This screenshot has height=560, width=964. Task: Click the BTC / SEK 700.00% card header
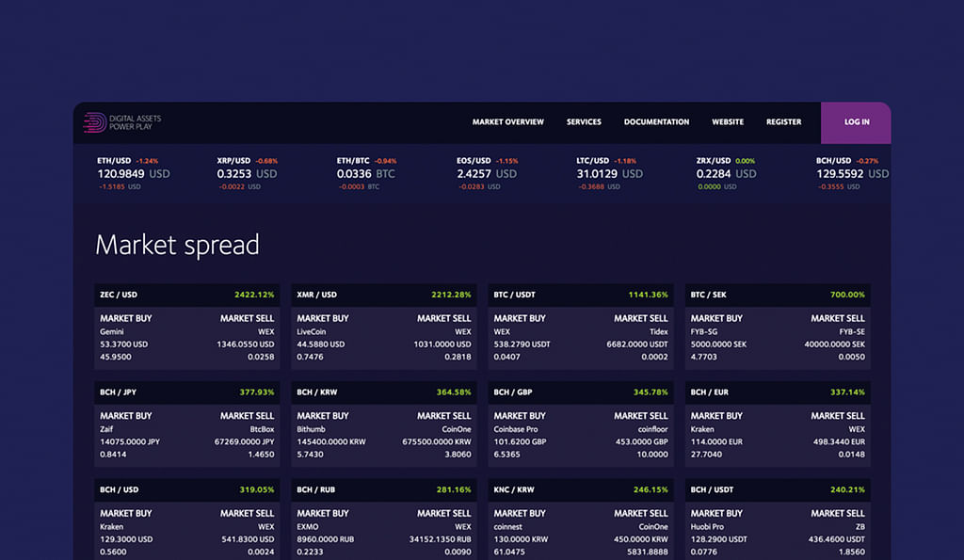(x=777, y=295)
